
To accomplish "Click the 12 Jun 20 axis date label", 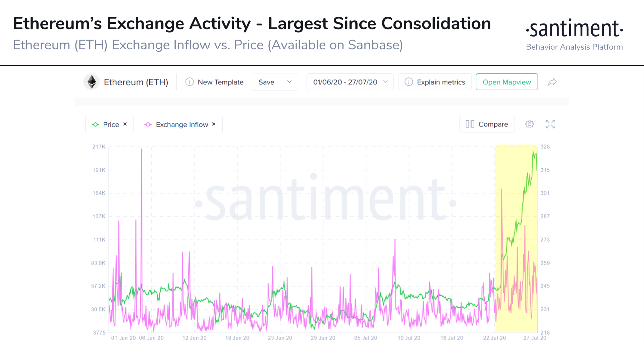I will point(195,338).
